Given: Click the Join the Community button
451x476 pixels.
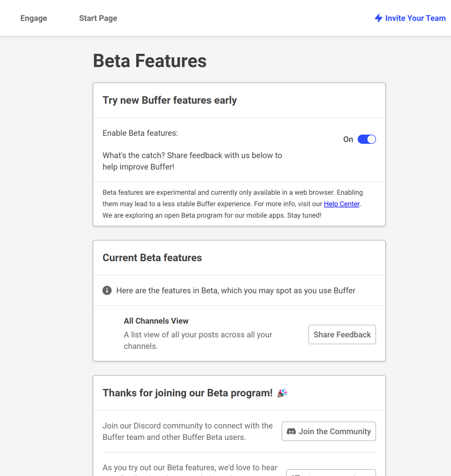Looking at the screenshot, I should 329,431.
